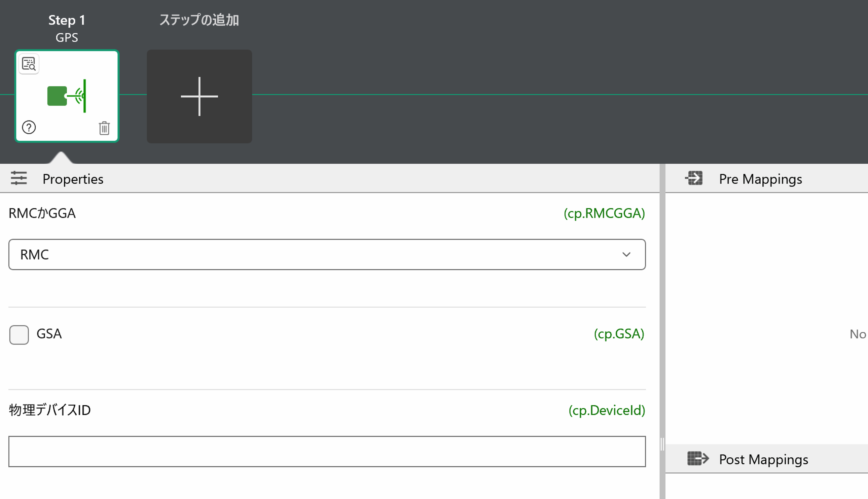Click the (cp.RMCGGA) property link
Viewport: 868px width, 499px height.
[x=604, y=213]
